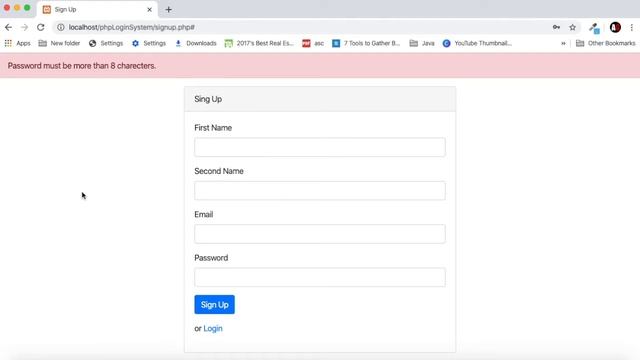640x360 pixels.
Task: Open saved passwords key icon
Action: 556,27
